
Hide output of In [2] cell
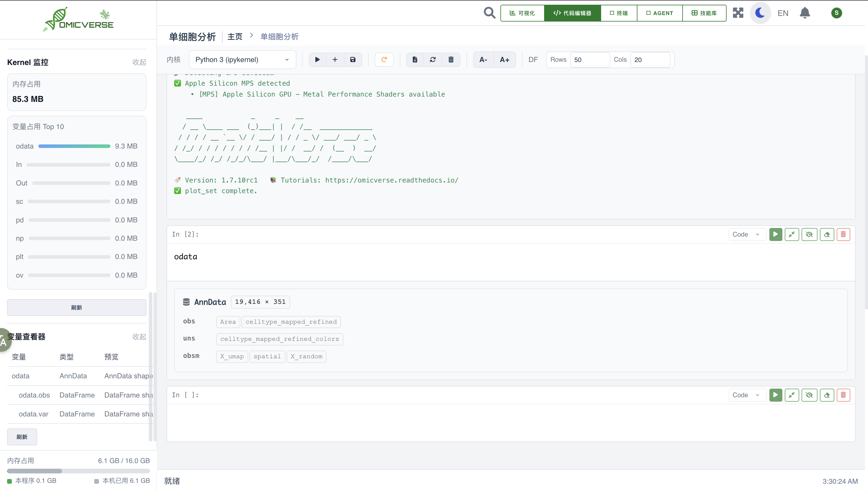click(x=809, y=234)
